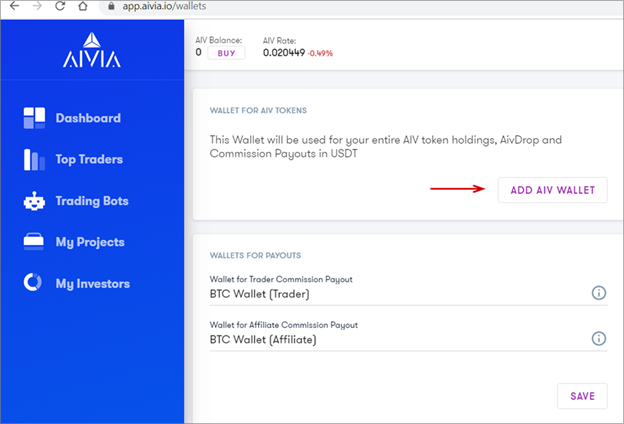Open the Top Traders section
The height and width of the screenshot is (424, 624).
point(73,160)
